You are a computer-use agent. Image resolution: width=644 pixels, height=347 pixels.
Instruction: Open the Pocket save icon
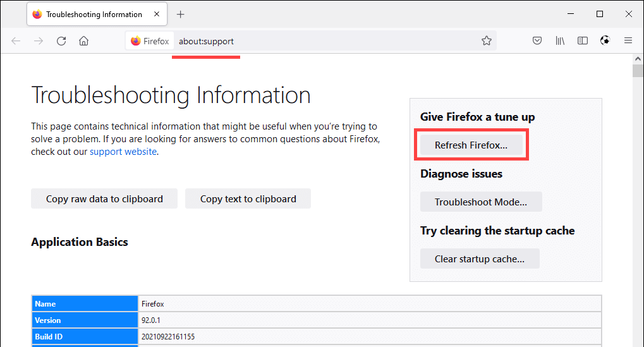(537, 41)
